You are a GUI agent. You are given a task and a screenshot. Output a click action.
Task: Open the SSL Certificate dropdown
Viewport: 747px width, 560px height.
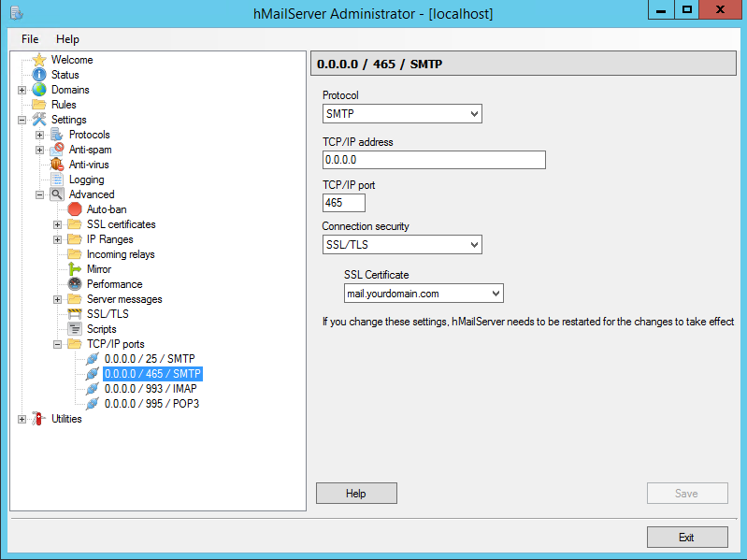(496, 294)
